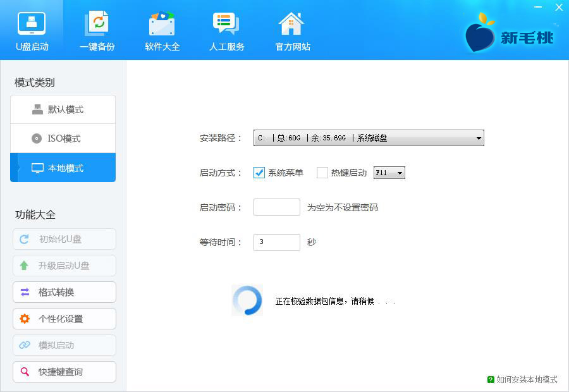The height and width of the screenshot is (392, 569).
Task: Open the 官方网站 house icon
Action: [x=291, y=23]
